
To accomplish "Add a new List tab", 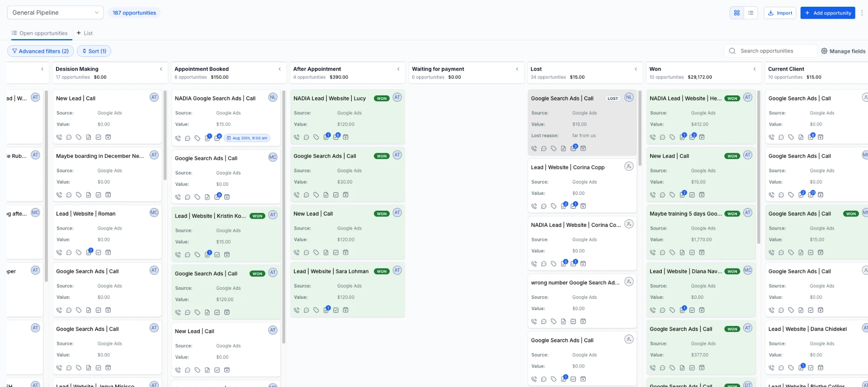I will [x=85, y=33].
